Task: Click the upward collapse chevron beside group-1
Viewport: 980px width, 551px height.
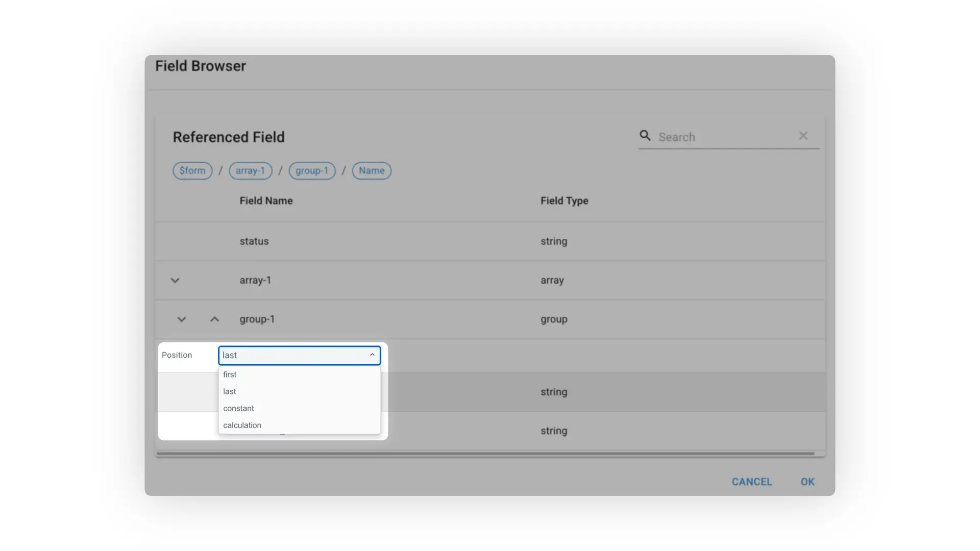Action: point(214,319)
